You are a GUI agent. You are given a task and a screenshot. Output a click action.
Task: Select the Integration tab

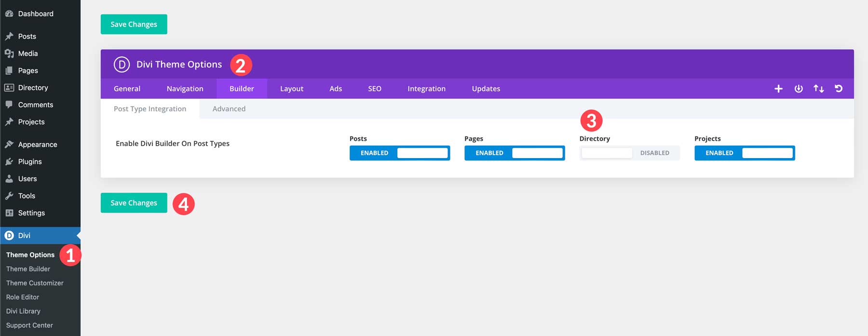pyautogui.click(x=426, y=89)
